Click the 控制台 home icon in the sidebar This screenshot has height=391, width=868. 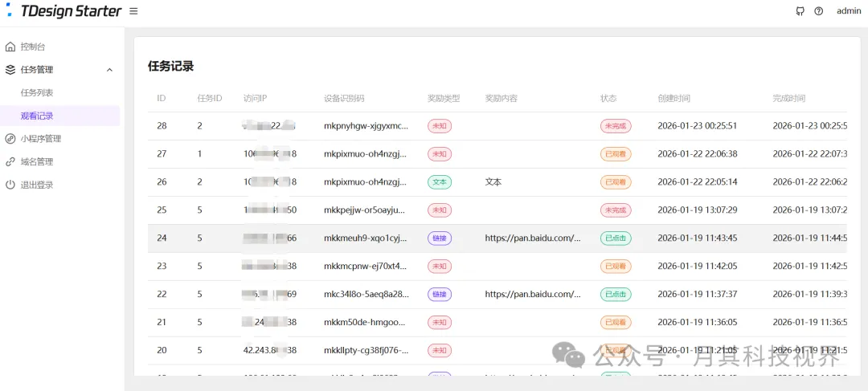coord(10,47)
